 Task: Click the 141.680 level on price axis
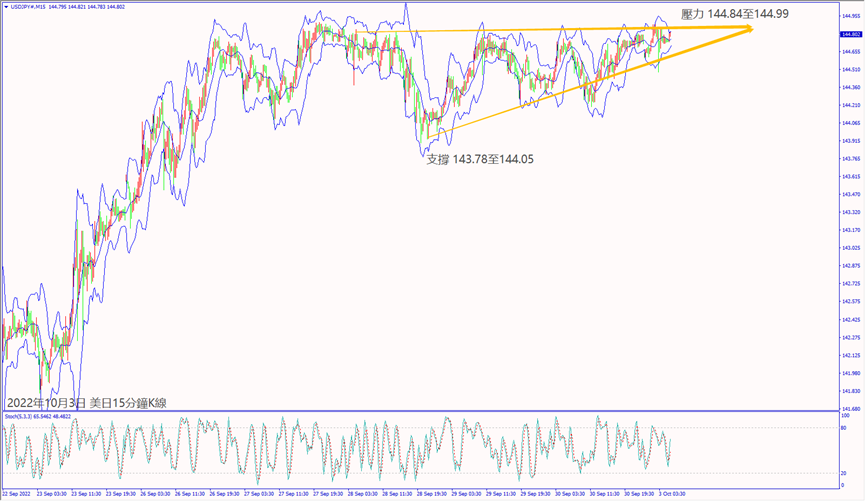[x=852, y=409]
